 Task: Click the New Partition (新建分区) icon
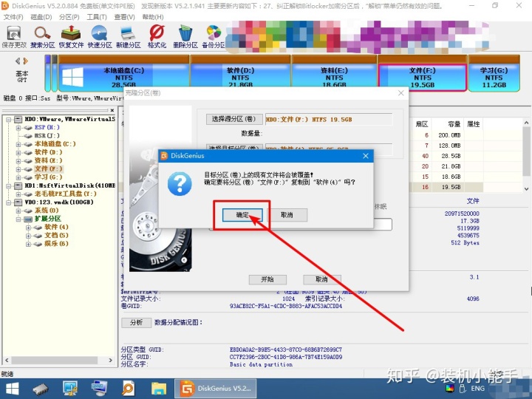pyautogui.click(x=129, y=37)
